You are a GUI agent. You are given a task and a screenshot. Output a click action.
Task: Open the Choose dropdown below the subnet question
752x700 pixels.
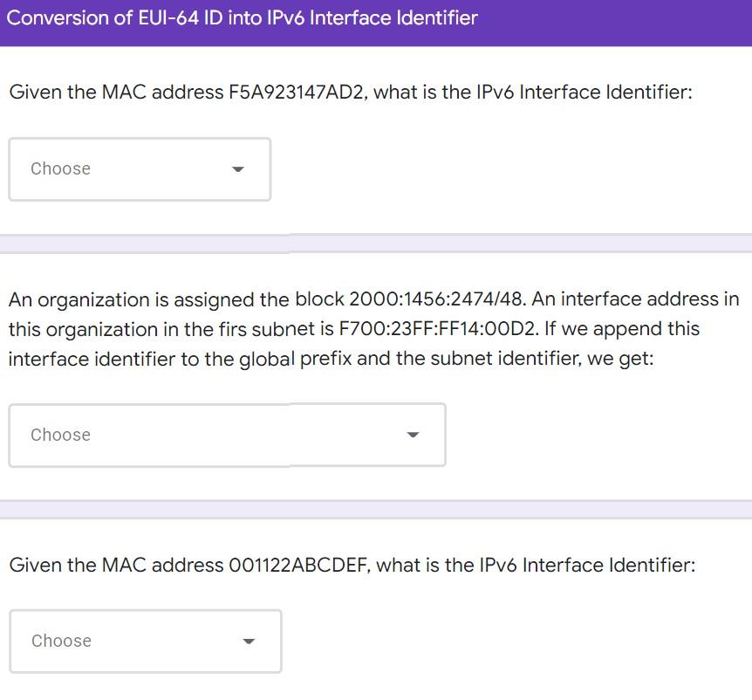[227, 434]
